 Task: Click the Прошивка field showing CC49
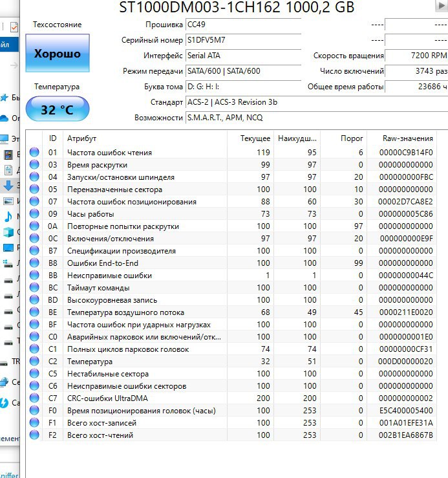point(243,25)
